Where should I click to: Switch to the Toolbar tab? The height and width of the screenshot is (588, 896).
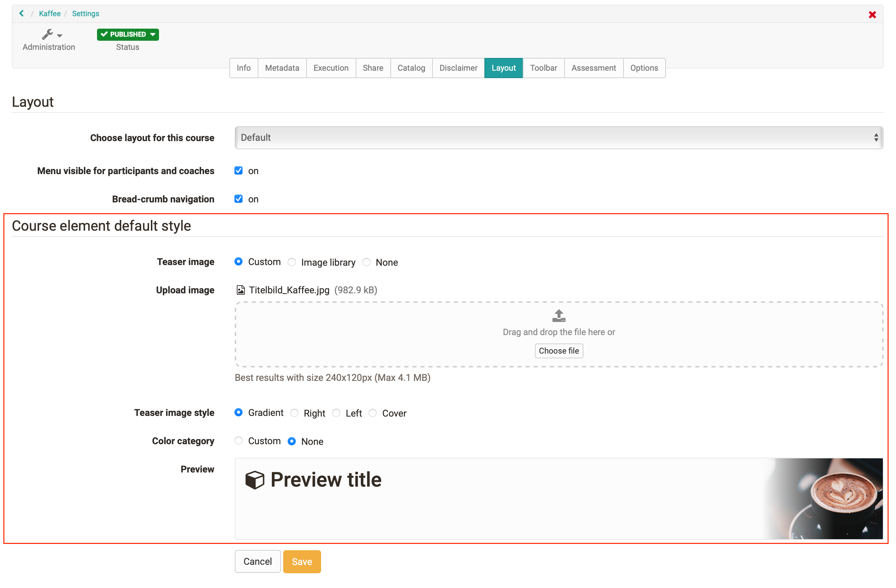[x=543, y=68]
